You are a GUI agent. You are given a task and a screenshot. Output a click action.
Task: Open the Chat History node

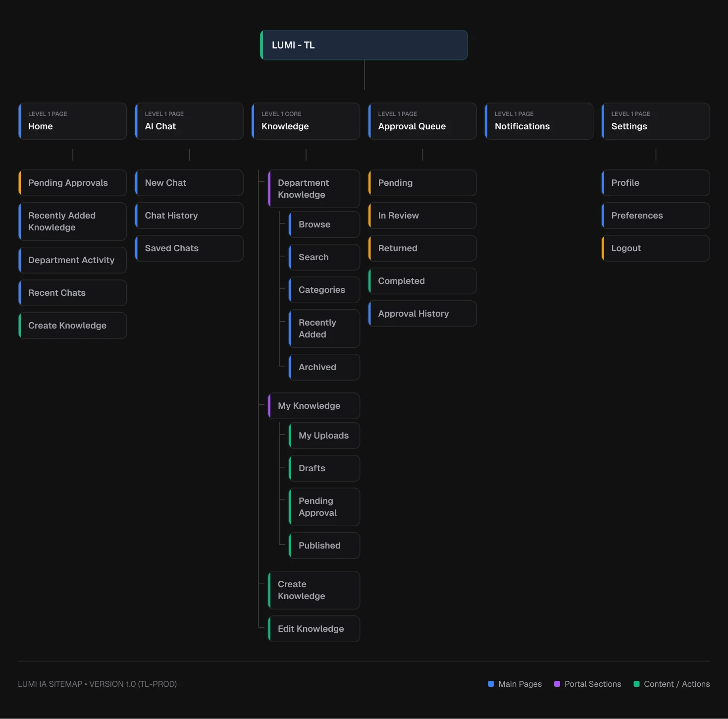tap(189, 216)
